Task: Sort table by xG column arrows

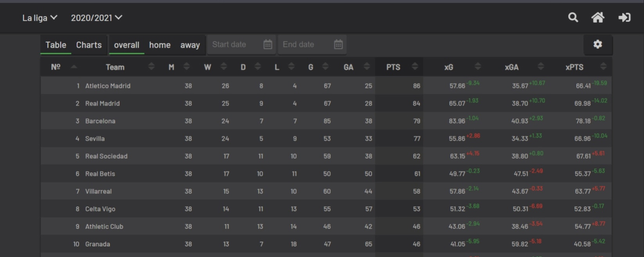Action: pyautogui.click(x=478, y=66)
